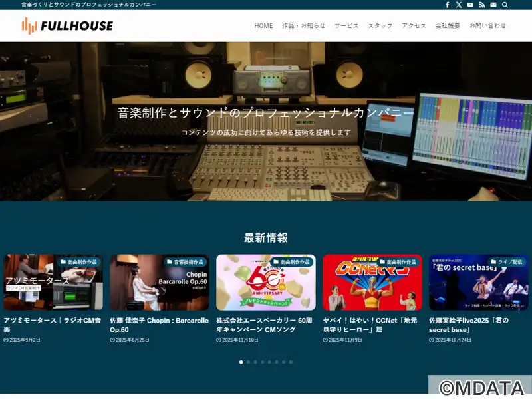Image resolution: width=532 pixels, height=399 pixels.
Task: Open the X (Twitter) profile icon
Action: coord(459,5)
